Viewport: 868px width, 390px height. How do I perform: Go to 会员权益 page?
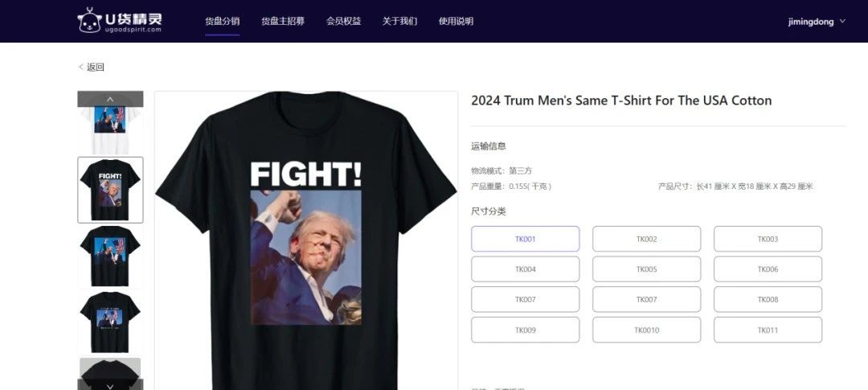pos(343,21)
